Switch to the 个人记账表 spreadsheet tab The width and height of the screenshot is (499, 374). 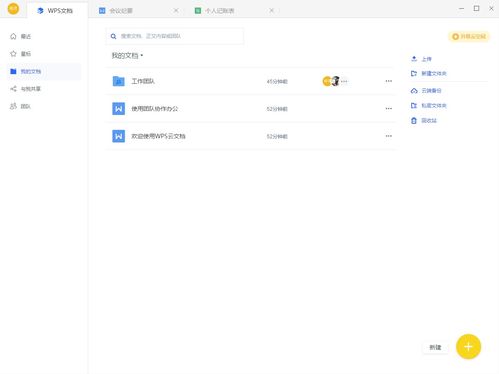pos(214,11)
